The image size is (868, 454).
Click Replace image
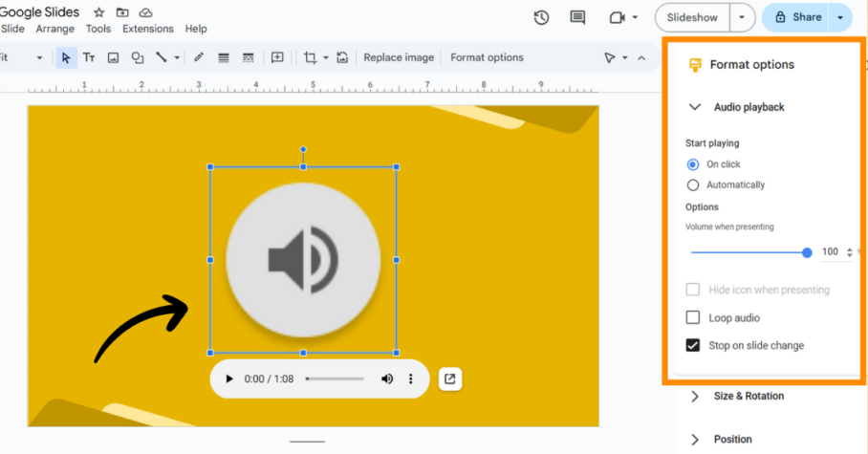[x=399, y=57]
